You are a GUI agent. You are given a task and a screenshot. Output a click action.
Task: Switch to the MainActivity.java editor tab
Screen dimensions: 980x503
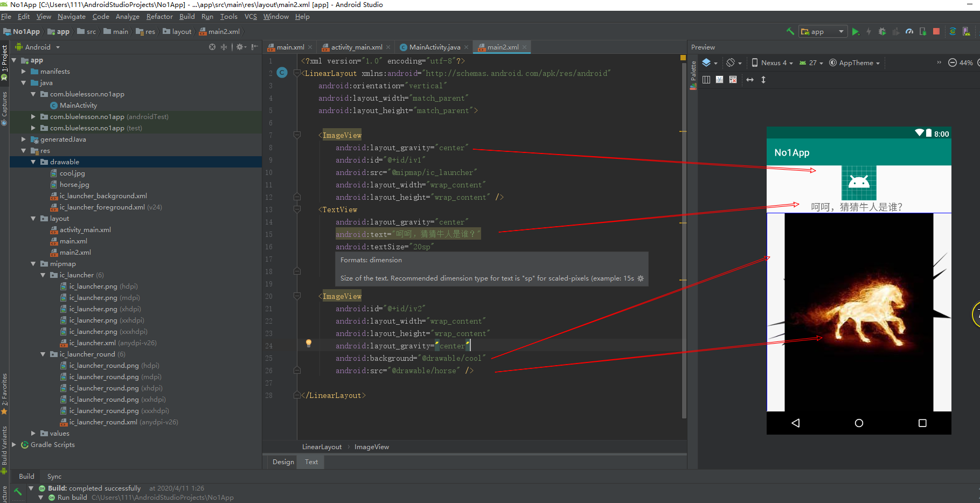coord(434,47)
